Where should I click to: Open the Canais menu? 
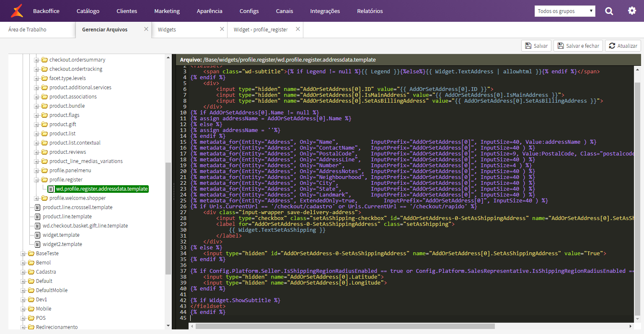pyautogui.click(x=284, y=11)
